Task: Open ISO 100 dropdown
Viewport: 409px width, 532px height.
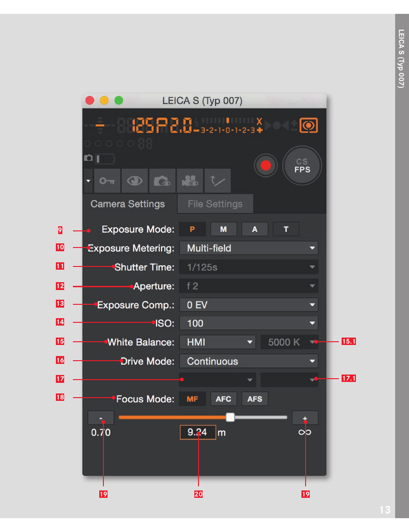Action: tap(249, 323)
